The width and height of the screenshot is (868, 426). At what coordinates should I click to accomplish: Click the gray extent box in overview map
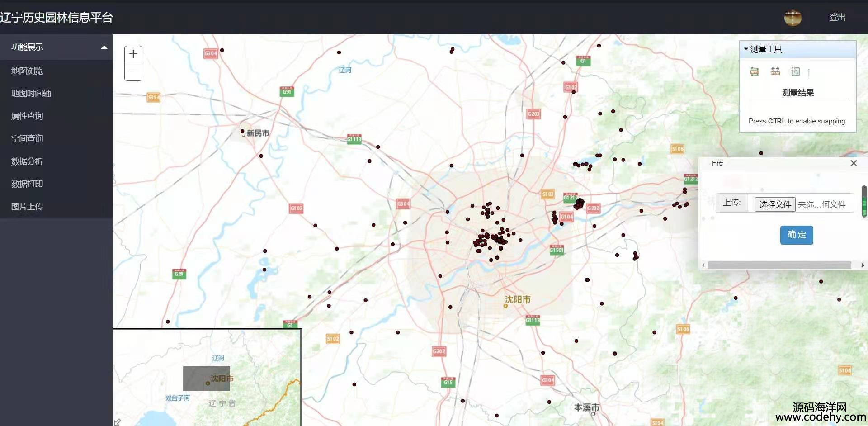coord(207,378)
